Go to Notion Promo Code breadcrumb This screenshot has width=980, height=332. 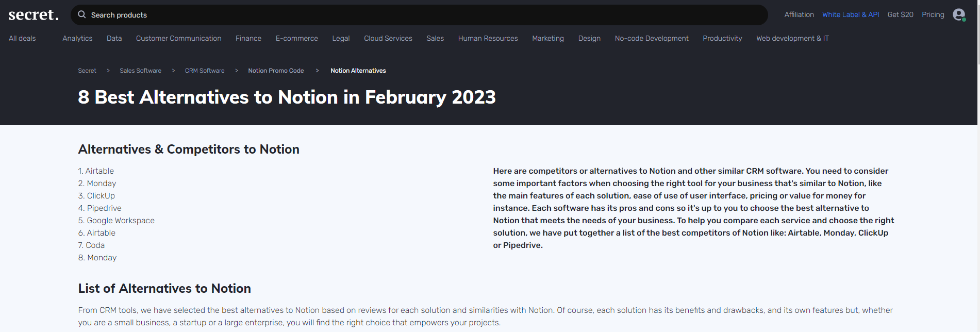pyautogui.click(x=276, y=71)
